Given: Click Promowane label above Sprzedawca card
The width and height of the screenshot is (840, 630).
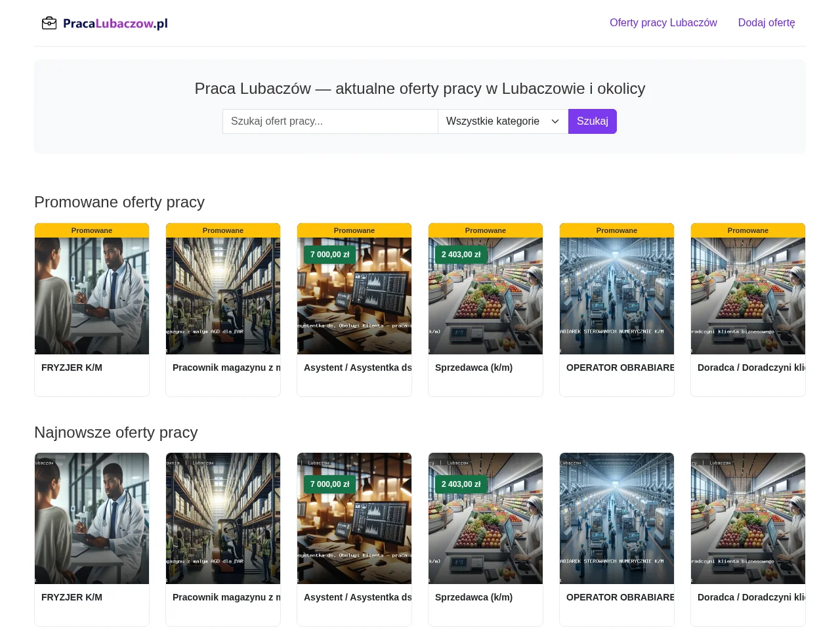Looking at the screenshot, I should coord(486,230).
